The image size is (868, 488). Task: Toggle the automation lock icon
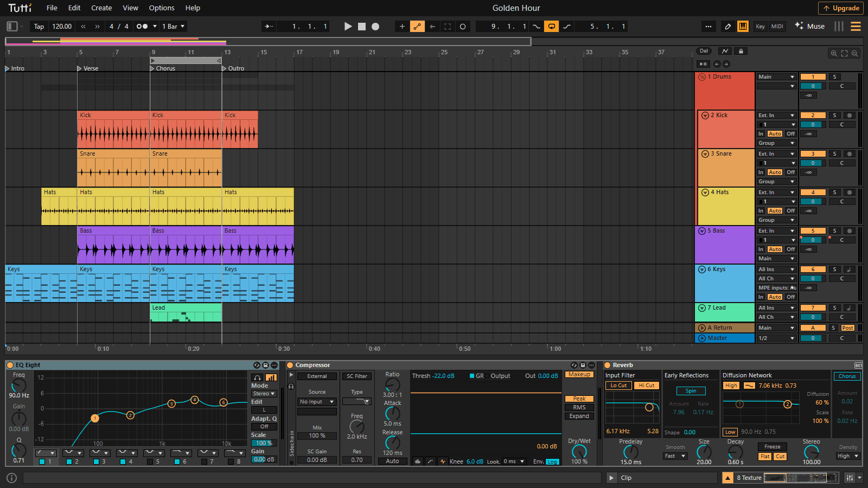(741, 51)
